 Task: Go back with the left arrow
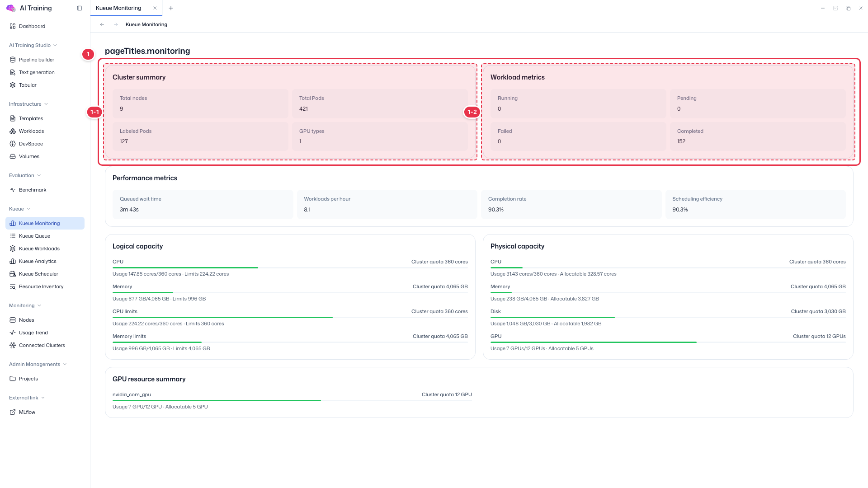tap(102, 24)
